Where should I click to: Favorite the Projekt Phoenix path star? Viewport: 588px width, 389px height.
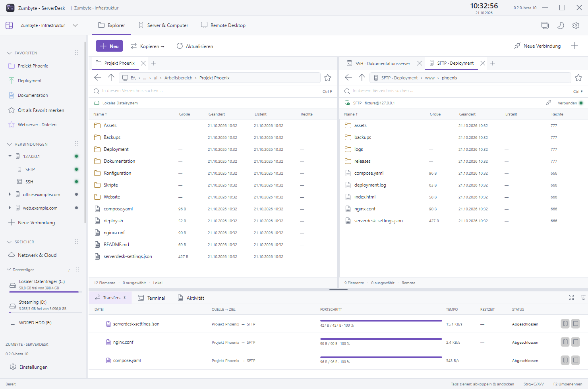point(328,77)
